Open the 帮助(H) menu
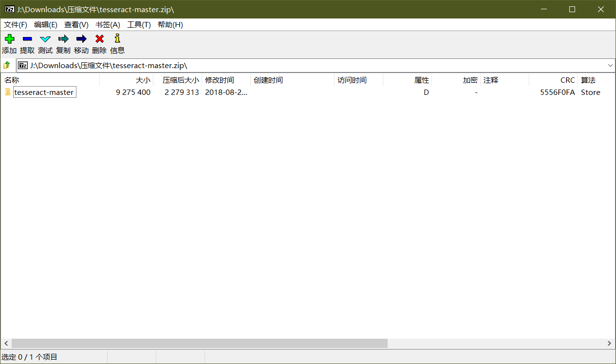The width and height of the screenshot is (616, 364). 170,25
